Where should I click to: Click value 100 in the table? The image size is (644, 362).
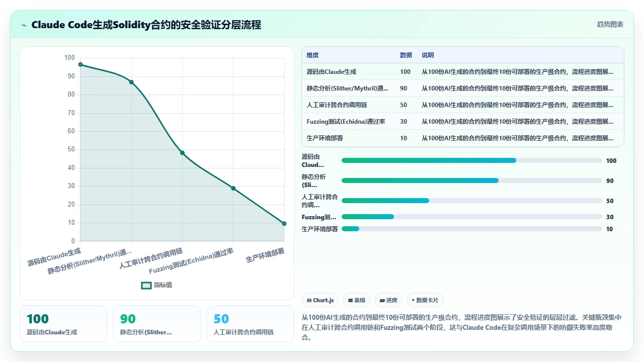(405, 72)
